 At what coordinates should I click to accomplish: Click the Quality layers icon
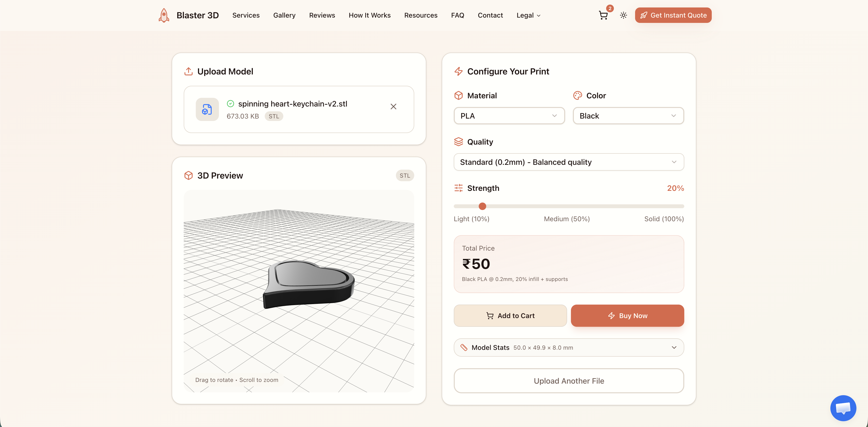pos(458,142)
